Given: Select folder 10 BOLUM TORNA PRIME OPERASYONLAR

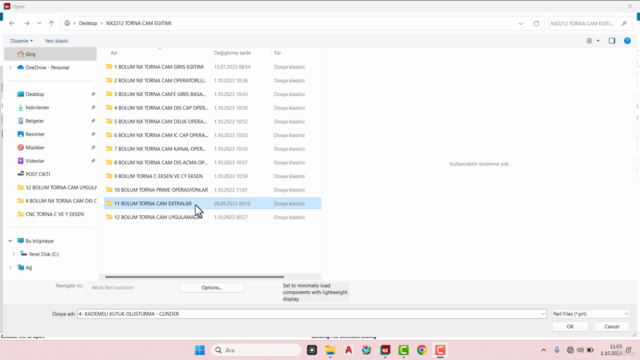Looking at the screenshot, I should pos(161,190).
